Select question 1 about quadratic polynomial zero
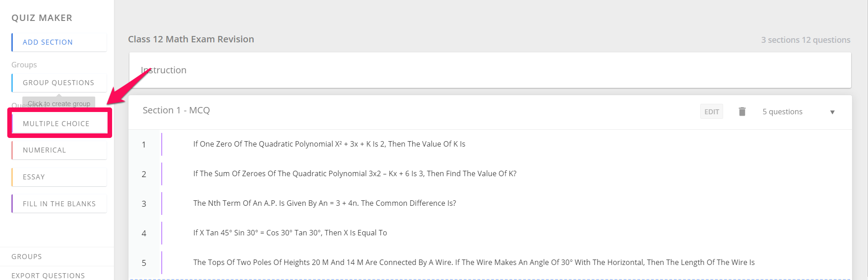The image size is (868, 280). pos(490,144)
